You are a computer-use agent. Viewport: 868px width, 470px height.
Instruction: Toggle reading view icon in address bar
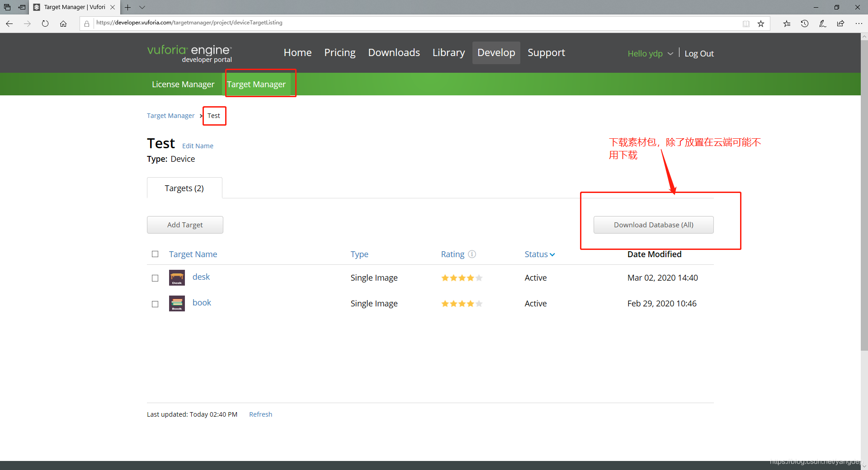746,23
